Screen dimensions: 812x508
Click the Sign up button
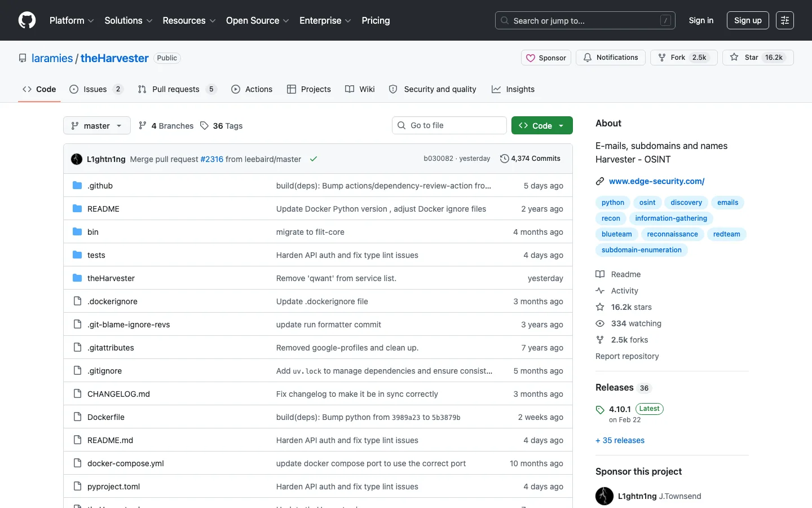748,20
